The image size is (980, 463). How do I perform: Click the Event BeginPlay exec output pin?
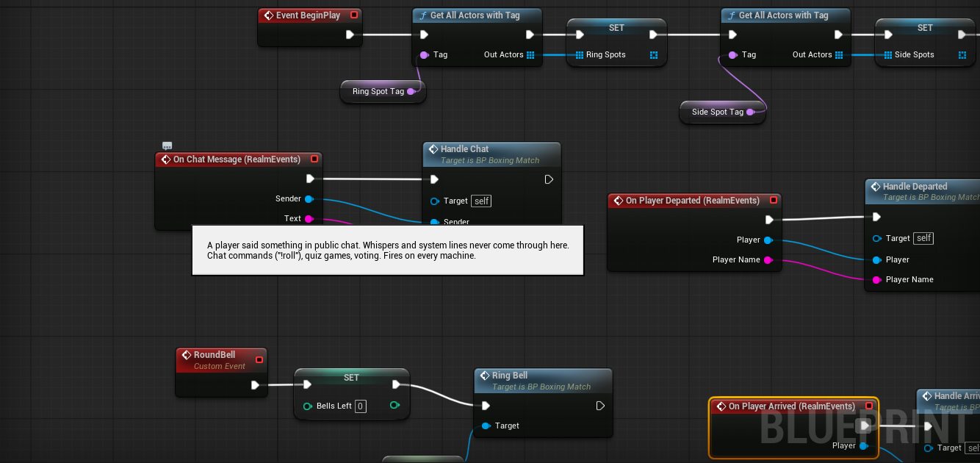point(350,35)
